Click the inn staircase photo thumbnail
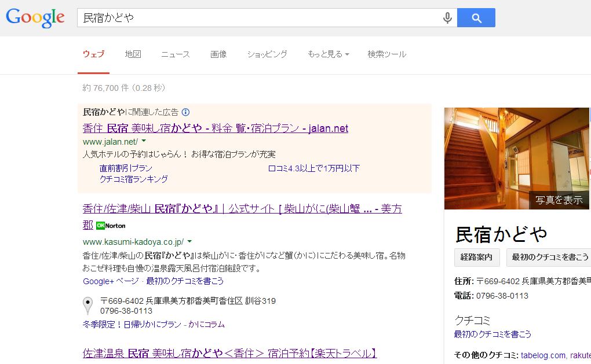The width and height of the screenshot is (591, 364). click(x=517, y=159)
